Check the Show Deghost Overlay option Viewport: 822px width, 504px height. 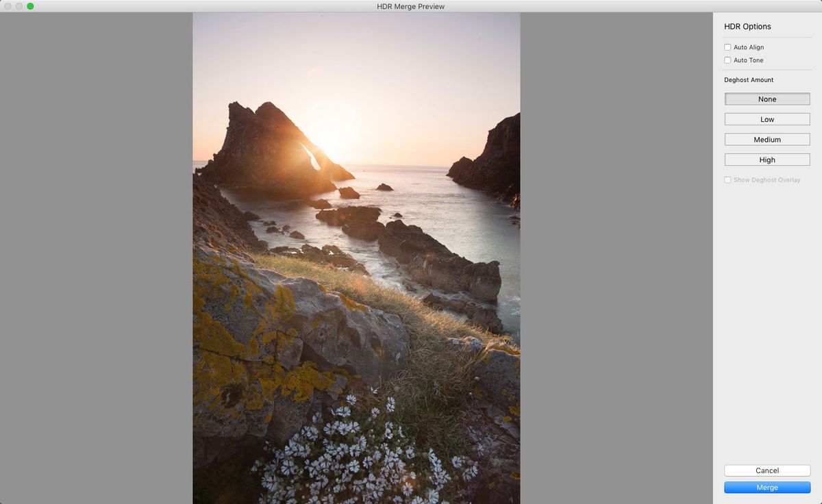click(727, 179)
